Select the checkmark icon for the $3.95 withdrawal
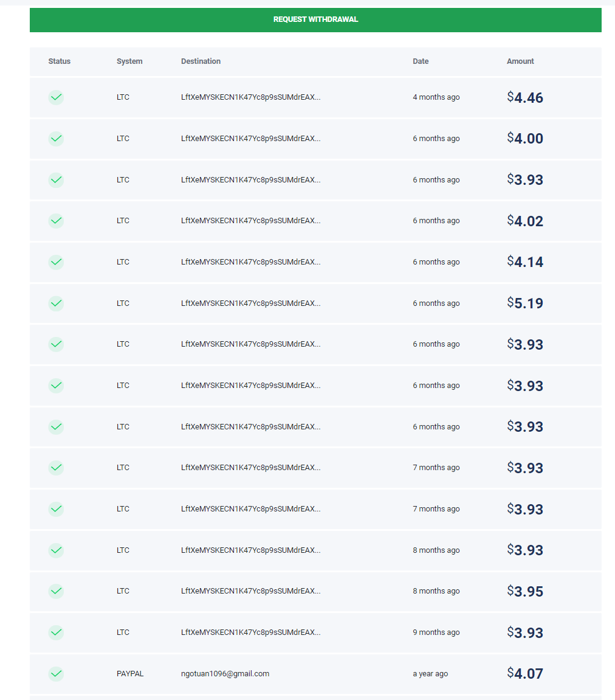This screenshot has width=615, height=700. (x=56, y=591)
